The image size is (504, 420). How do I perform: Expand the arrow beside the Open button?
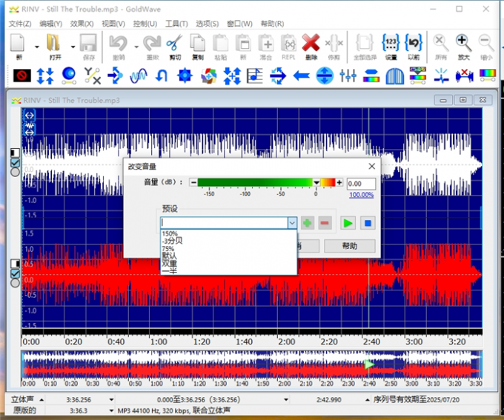pyautogui.click(x=73, y=47)
